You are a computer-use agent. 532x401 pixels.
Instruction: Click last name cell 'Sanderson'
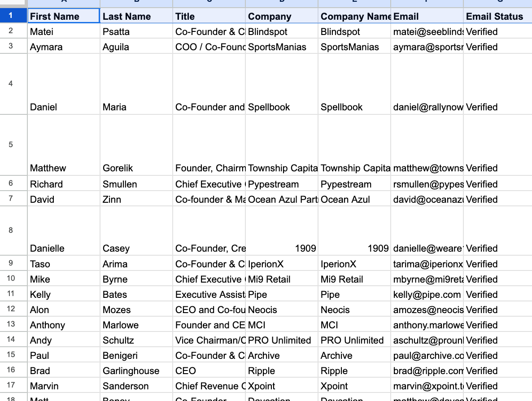point(136,385)
